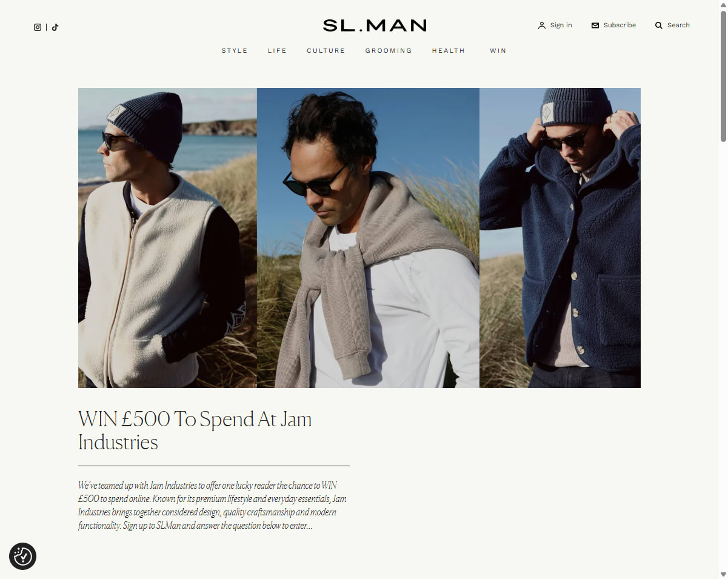Click the Sign in link
Screen dimensions: 728x579
(x=561, y=25)
